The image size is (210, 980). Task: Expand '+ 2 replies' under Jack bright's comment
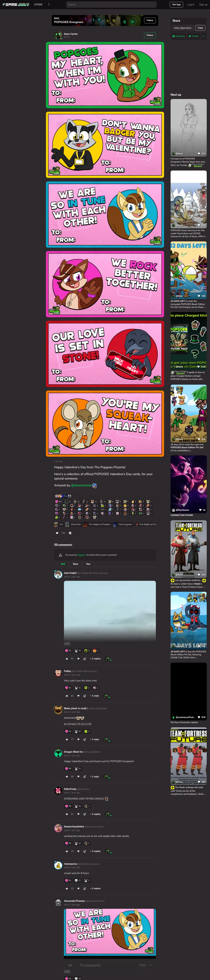[x=95, y=659]
